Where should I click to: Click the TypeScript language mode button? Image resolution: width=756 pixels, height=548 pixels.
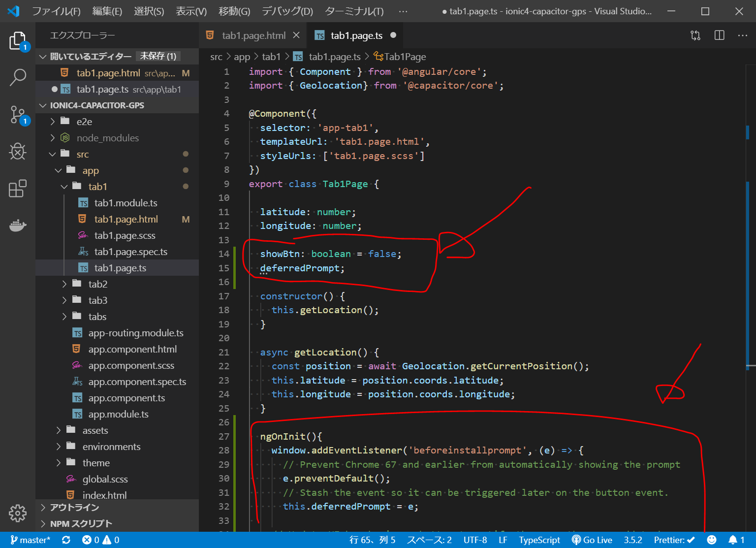pyautogui.click(x=539, y=540)
